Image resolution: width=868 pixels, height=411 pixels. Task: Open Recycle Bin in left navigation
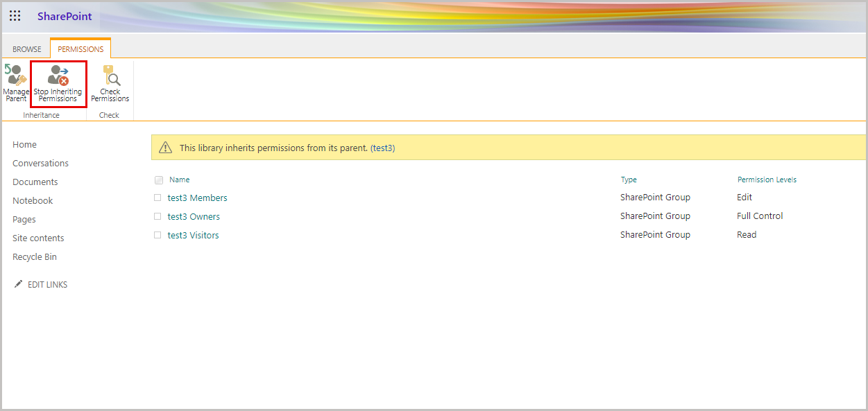[x=35, y=256]
